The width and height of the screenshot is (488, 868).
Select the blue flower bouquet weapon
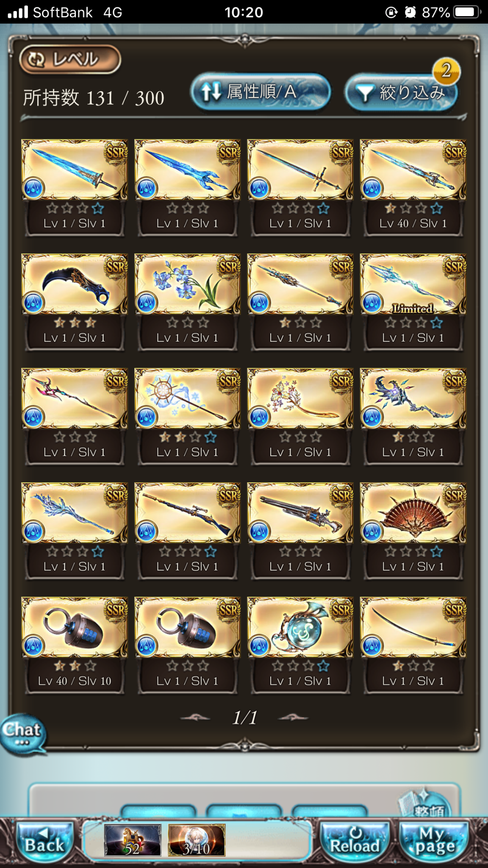187,302
